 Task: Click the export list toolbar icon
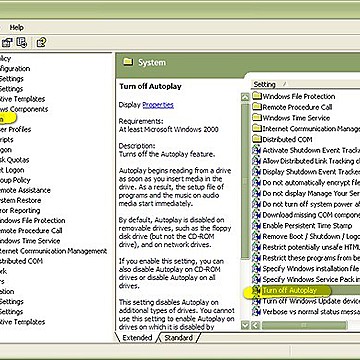[22, 42]
